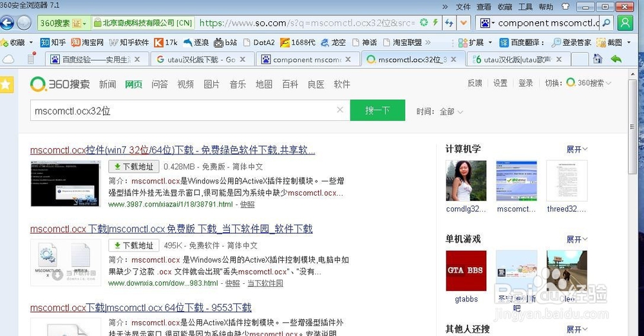Open the 淘宝网 bookmark

tap(87, 42)
